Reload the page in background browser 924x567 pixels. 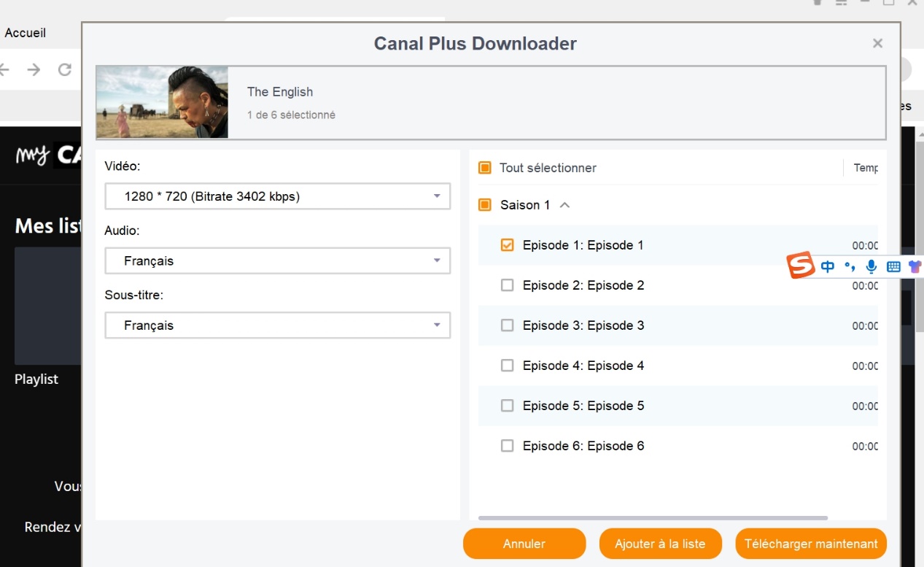click(65, 69)
